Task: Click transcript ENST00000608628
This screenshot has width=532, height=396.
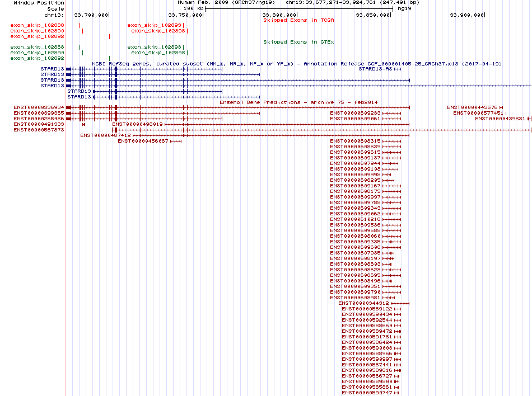Action: [355, 270]
